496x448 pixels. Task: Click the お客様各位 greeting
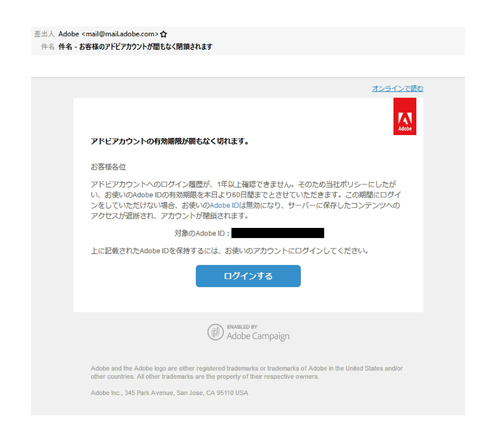tap(108, 167)
